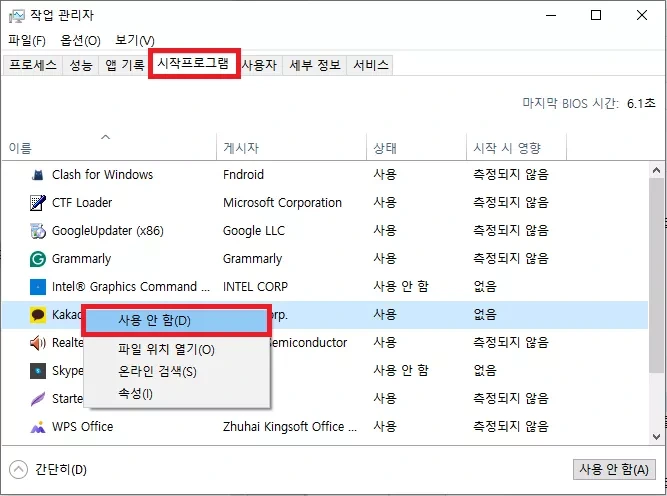
Task: Click the Zhuhai Kingsoft Office publisher cell
Action: tap(290, 427)
